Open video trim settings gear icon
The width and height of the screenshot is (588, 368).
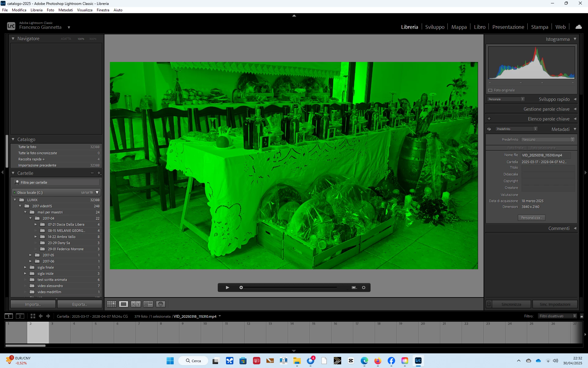click(x=364, y=287)
